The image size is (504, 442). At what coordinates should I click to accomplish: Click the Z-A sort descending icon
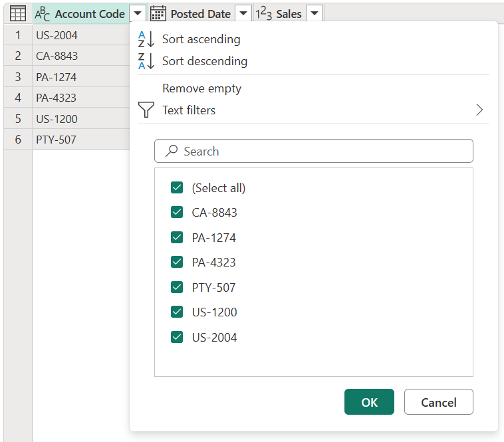point(146,61)
